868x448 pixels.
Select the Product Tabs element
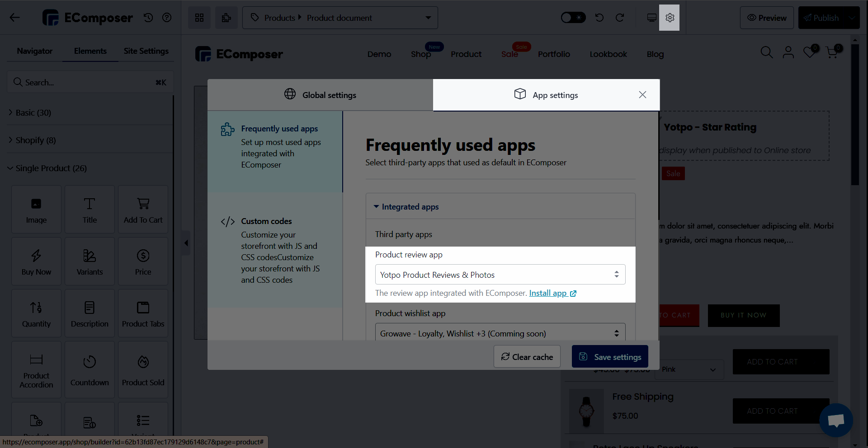coord(143,313)
